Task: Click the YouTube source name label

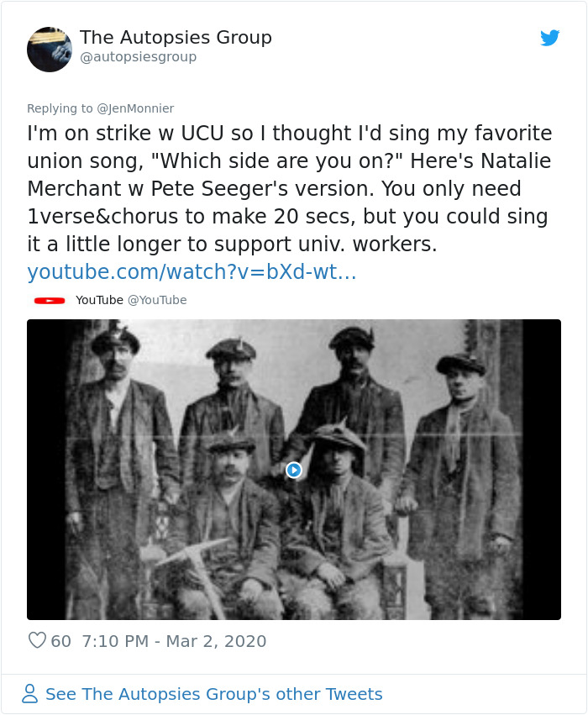Action: pyautogui.click(x=99, y=300)
